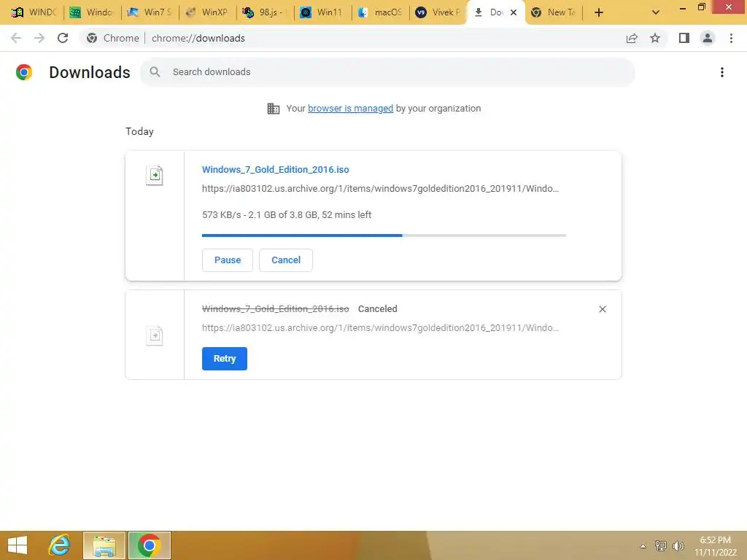747x560 pixels.
Task: Open Chrome's three-dot menu in the toolbar
Action: click(731, 38)
